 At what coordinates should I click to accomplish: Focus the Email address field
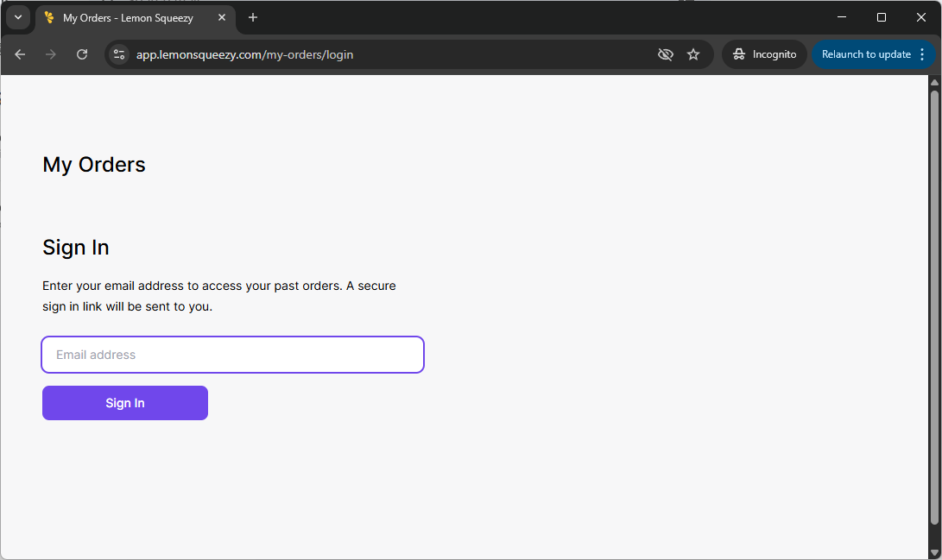point(233,355)
